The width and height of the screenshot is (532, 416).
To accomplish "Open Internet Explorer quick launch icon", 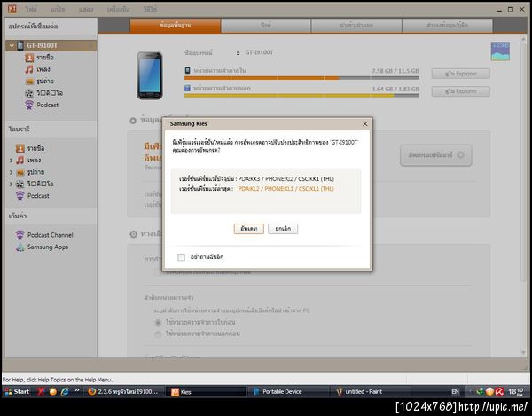I will [65, 391].
